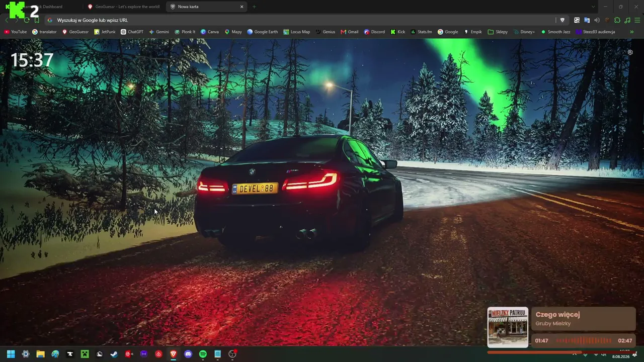Show the hidden bookmarks overflow chevron
Screen dimensions: 644x362
(631, 32)
